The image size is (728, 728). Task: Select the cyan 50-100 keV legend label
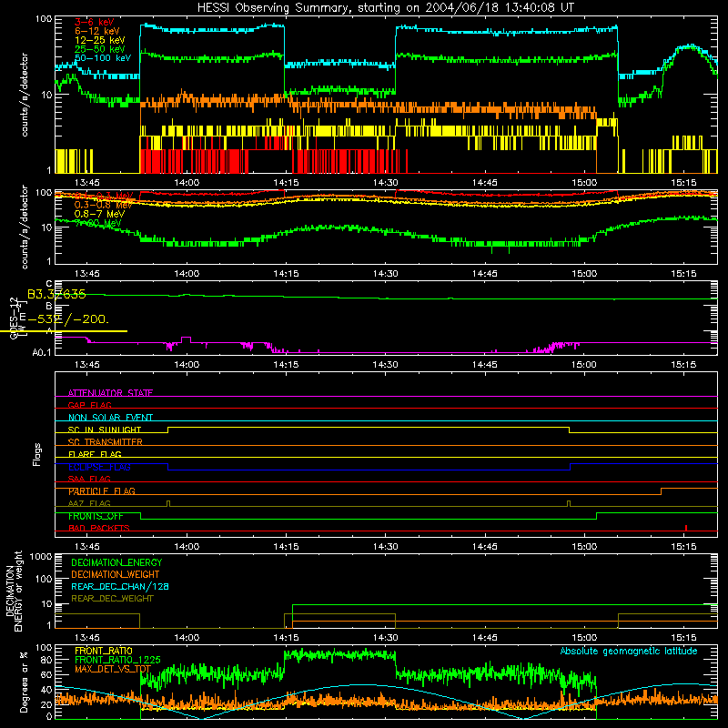click(103, 58)
